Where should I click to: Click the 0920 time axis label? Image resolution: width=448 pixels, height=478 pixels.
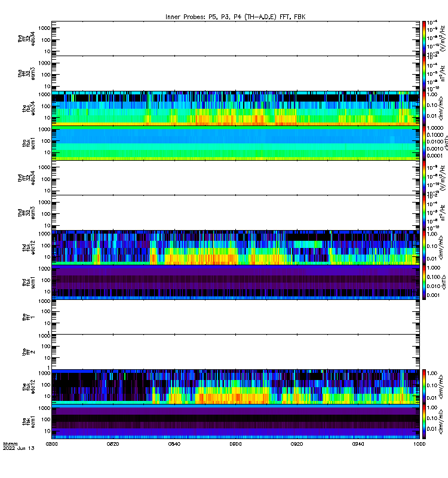point(297,444)
